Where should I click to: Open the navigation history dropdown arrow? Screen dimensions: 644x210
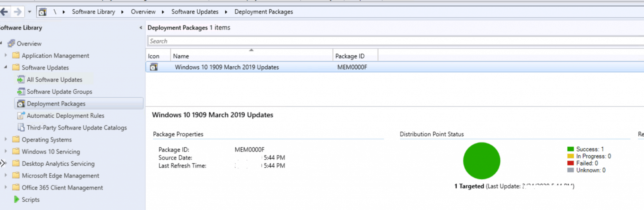coord(29,12)
